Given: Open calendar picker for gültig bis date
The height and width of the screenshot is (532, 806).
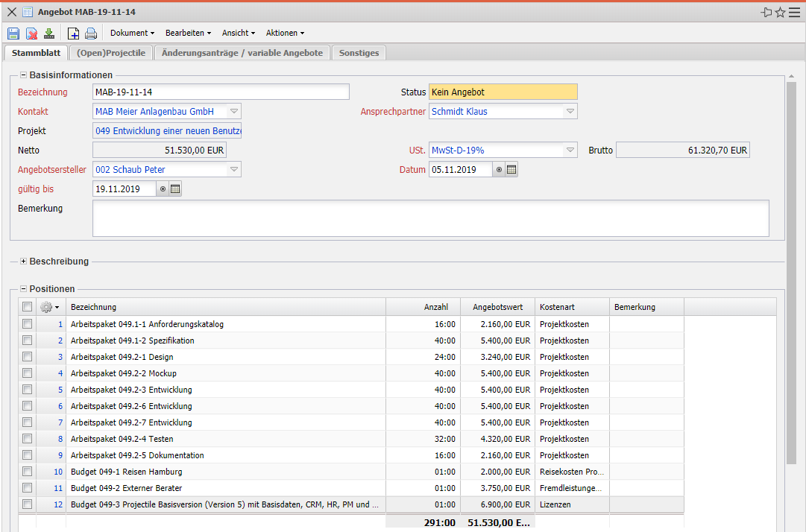Looking at the screenshot, I should [x=175, y=189].
